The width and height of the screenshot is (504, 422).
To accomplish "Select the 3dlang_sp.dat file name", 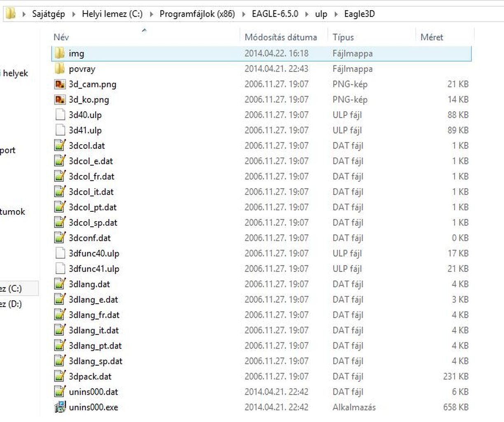I will click(95, 361).
